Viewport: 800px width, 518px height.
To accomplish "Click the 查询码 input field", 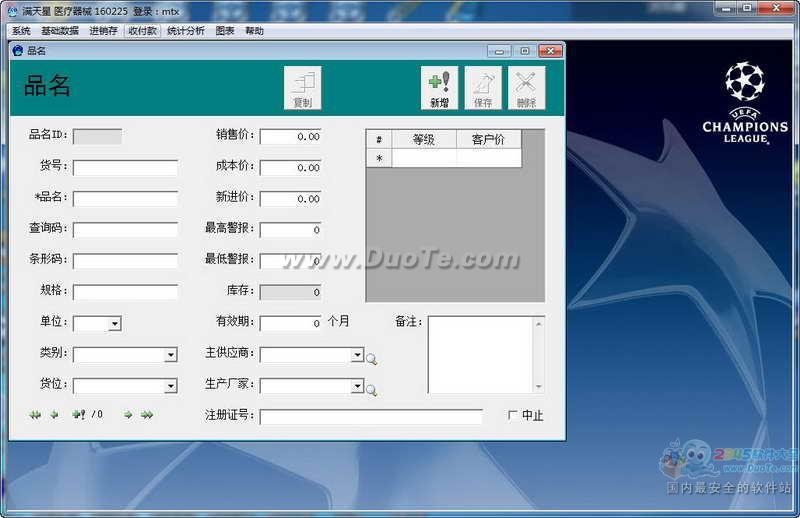I will point(126,230).
